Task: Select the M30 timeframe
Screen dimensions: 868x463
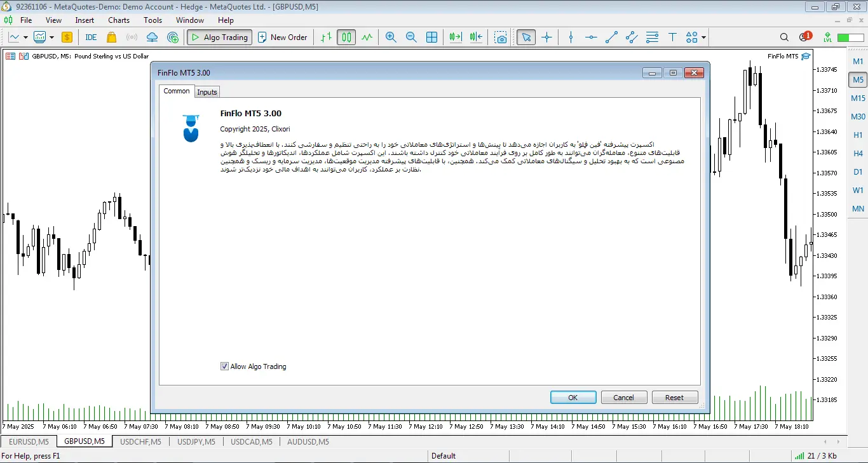Action: (858, 117)
